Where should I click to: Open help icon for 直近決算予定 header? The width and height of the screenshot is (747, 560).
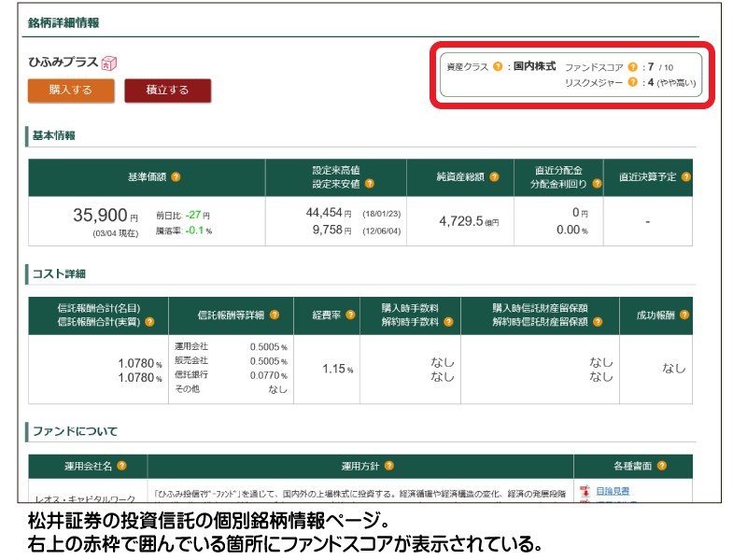pyautogui.click(x=686, y=176)
